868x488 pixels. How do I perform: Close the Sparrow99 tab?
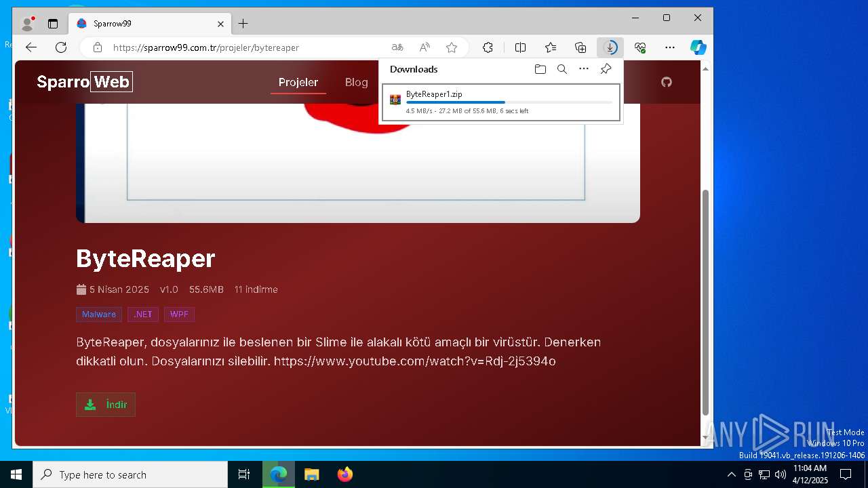pyautogui.click(x=220, y=24)
